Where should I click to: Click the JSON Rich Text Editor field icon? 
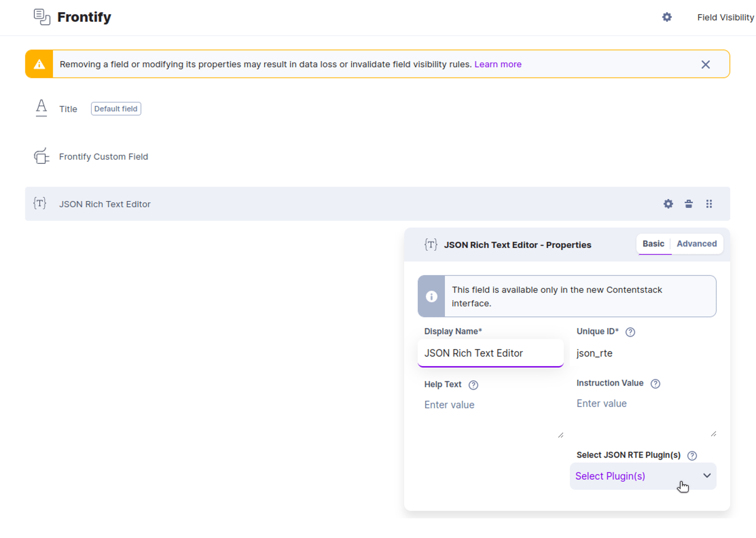point(40,203)
